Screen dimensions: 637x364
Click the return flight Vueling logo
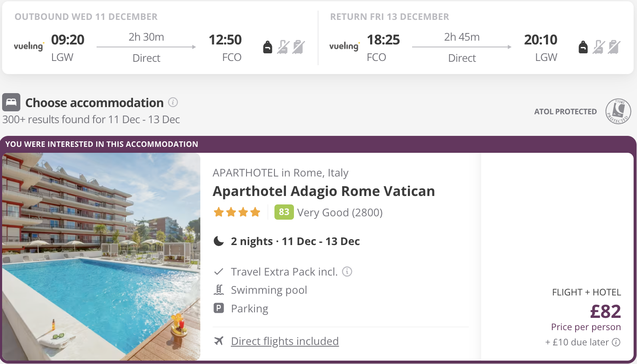tap(344, 46)
